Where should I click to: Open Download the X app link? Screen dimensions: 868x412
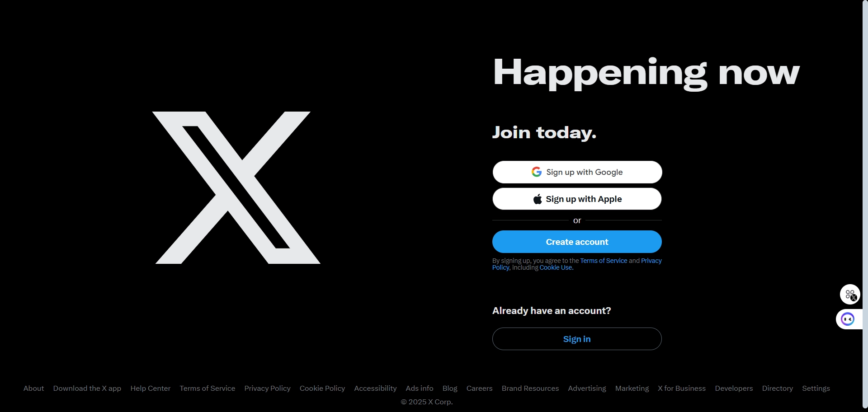[87, 388]
